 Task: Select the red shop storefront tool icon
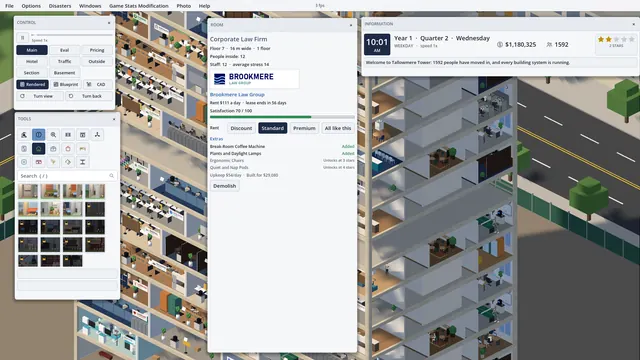(39, 162)
